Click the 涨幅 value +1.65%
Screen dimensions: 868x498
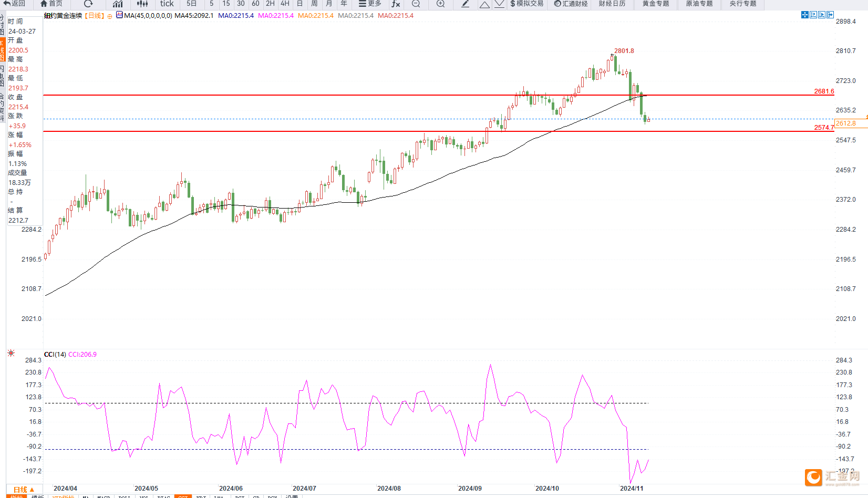(x=20, y=145)
